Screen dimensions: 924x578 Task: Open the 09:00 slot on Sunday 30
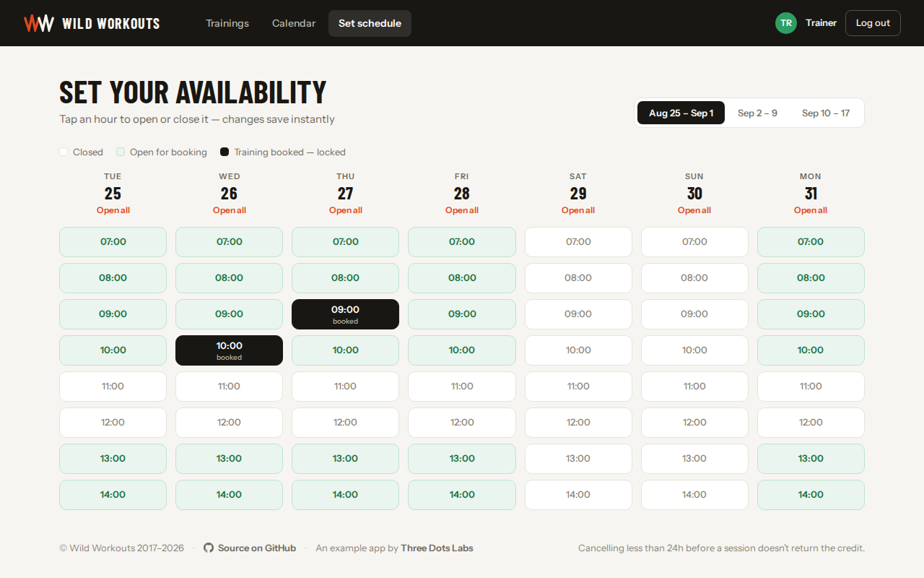[x=694, y=314]
